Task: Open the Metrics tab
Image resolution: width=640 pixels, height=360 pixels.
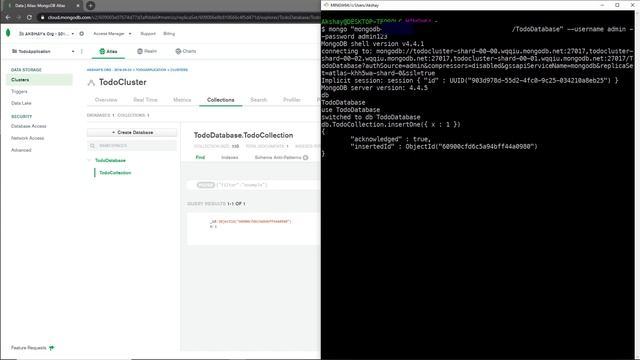Action: click(x=182, y=100)
